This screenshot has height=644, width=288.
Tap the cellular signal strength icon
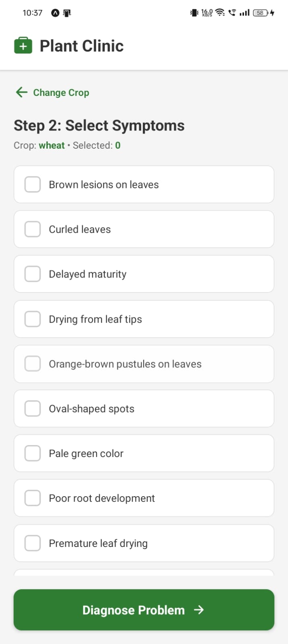[244, 13]
